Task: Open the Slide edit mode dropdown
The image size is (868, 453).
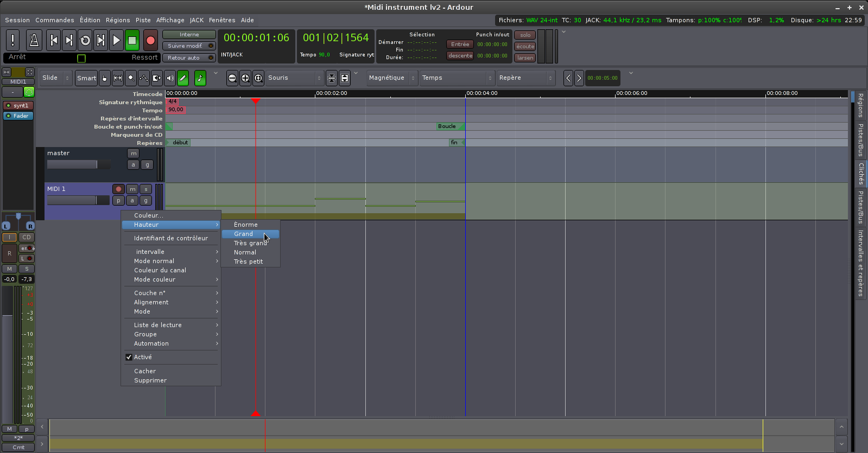Action: pos(56,78)
